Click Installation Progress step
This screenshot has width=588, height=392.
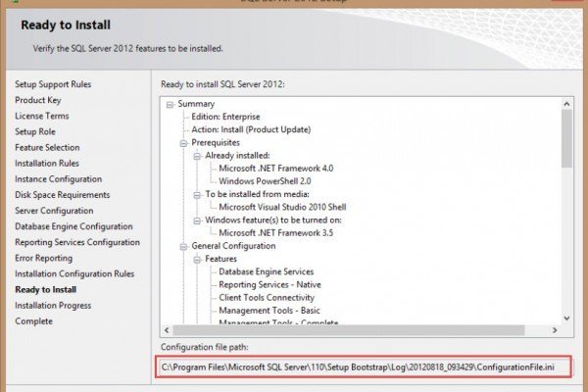(53, 306)
